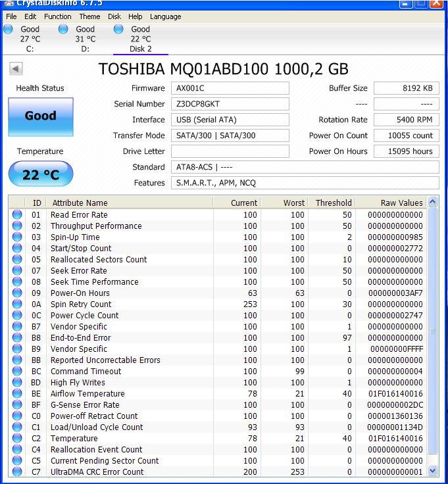Open the Help menu

point(136,16)
